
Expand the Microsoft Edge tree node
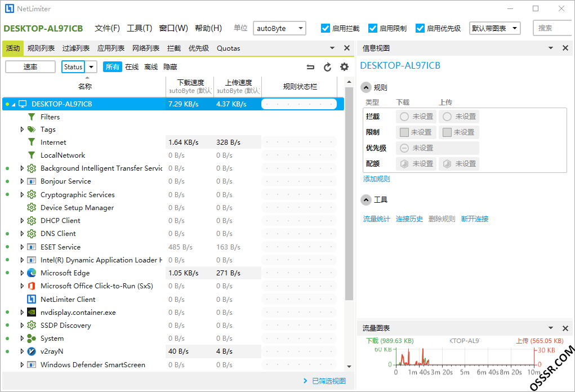(22, 273)
